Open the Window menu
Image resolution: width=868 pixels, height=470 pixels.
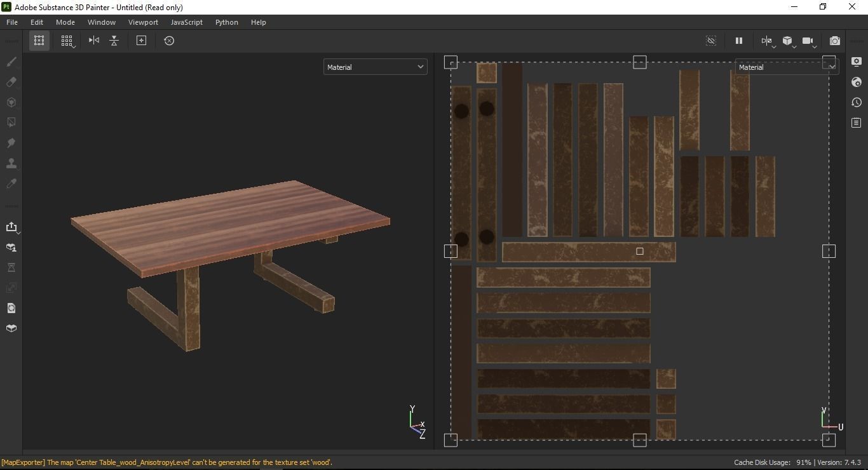click(x=102, y=22)
